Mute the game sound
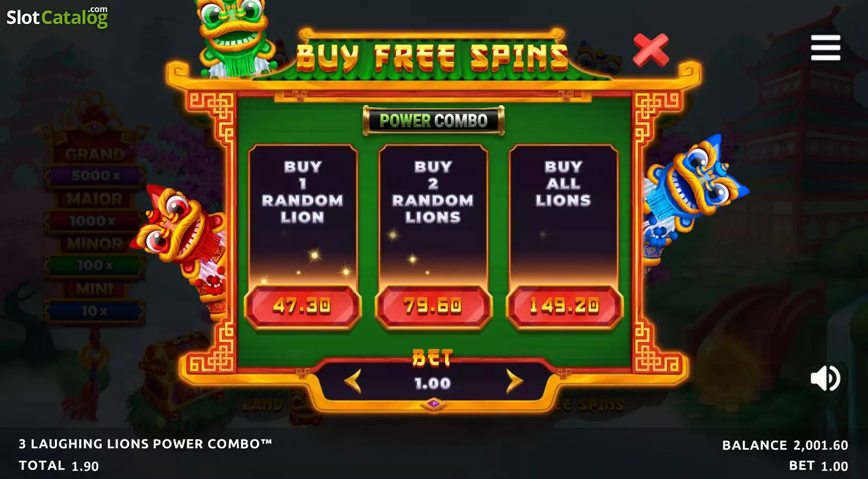 (x=825, y=378)
